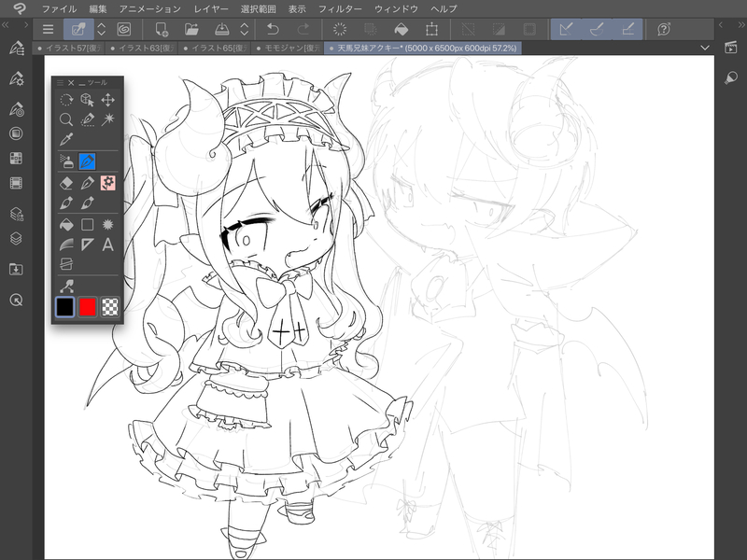747x560 pixels.
Task: Open a file with the folder icon
Action: pos(191,29)
